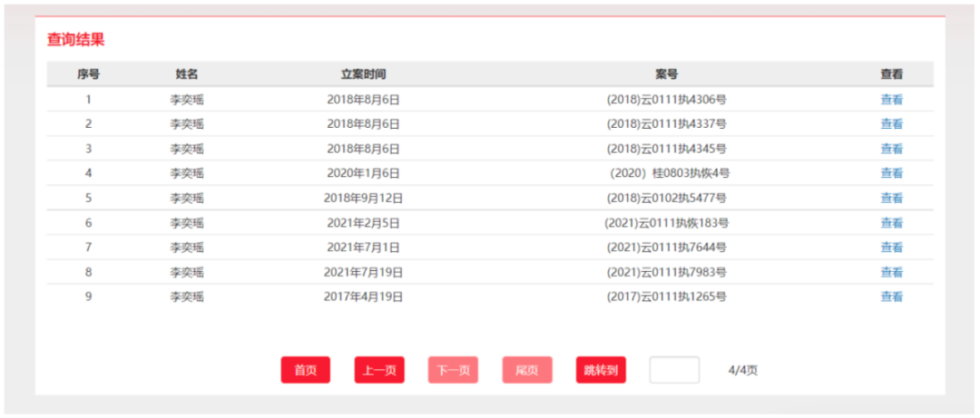Open 查看 link for case 云0111执4337号
The height and width of the screenshot is (418, 980).
[x=891, y=123]
